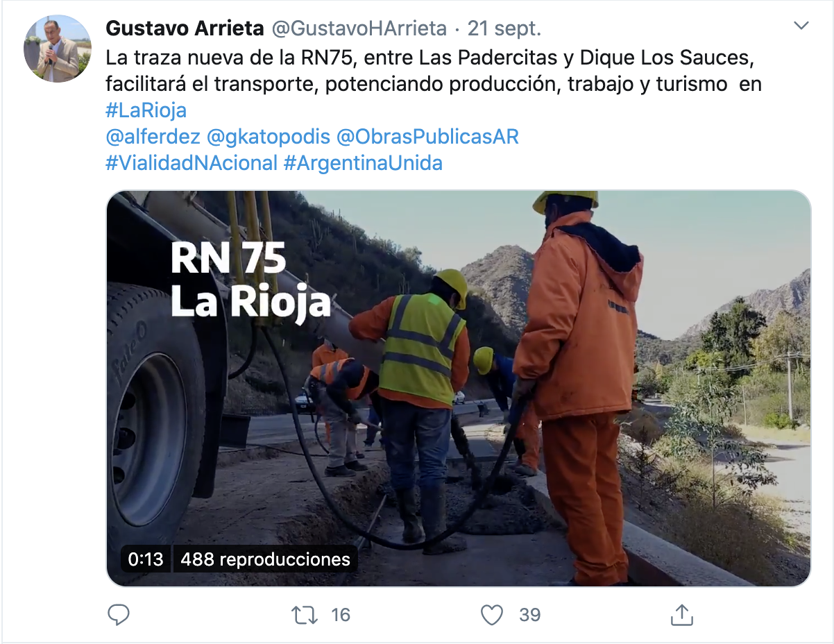Open Gustavo Arrieta's profile picture

[x=58, y=49]
